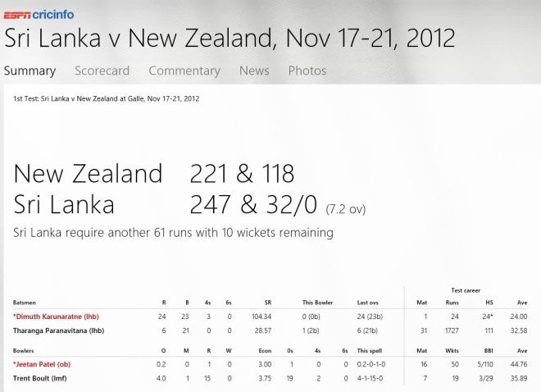The height and width of the screenshot is (392, 541).
Task: Click the runs required status line
Action: pos(173,233)
